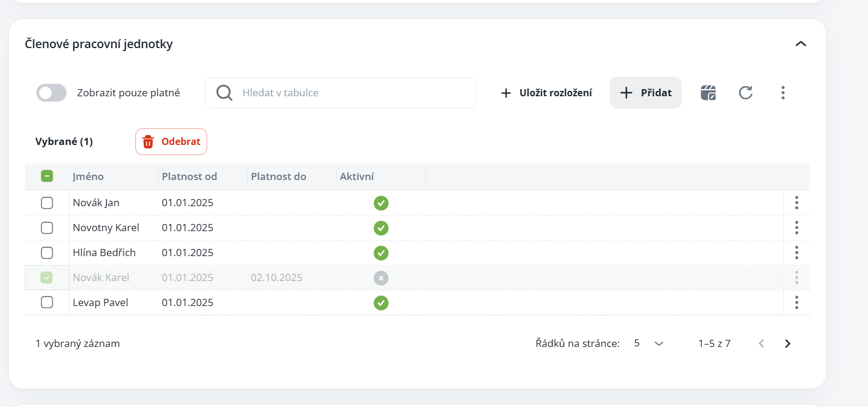This screenshot has height=407, width=868.
Task: Sort by the Jméno column header
Action: pos(88,176)
